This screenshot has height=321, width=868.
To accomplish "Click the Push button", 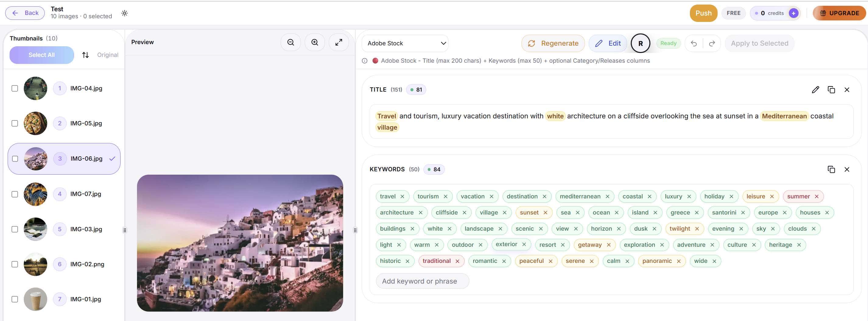I will (x=703, y=13).
